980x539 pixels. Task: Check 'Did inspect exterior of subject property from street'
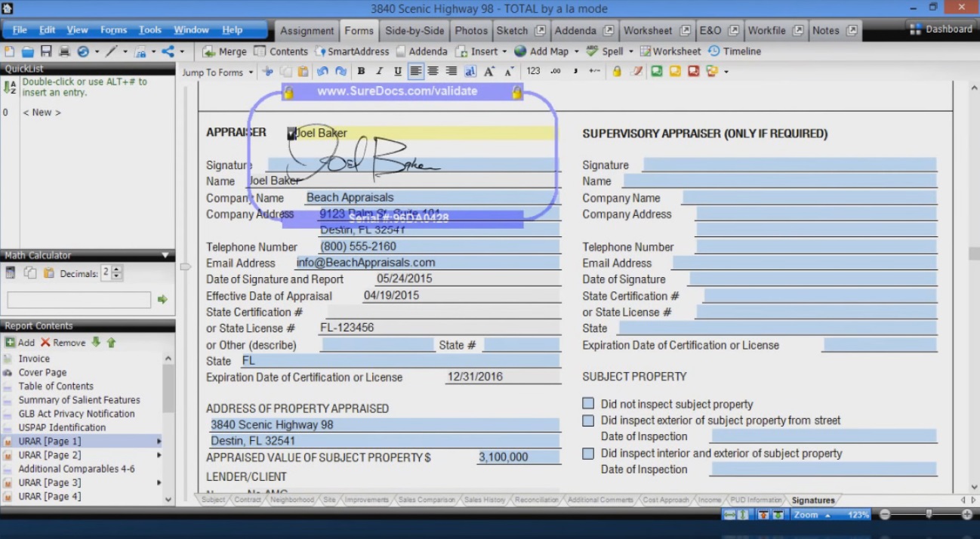(x=588, y=420)
